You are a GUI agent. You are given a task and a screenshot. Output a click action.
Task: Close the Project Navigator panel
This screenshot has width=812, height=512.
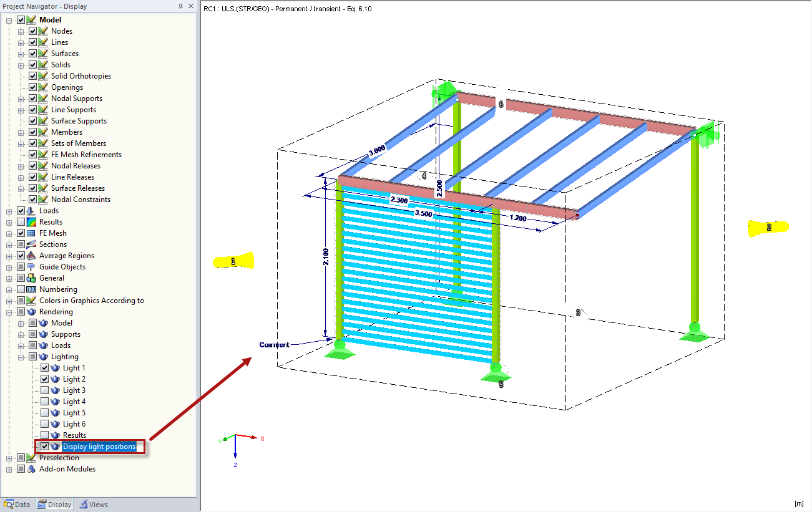coord(190,6)
